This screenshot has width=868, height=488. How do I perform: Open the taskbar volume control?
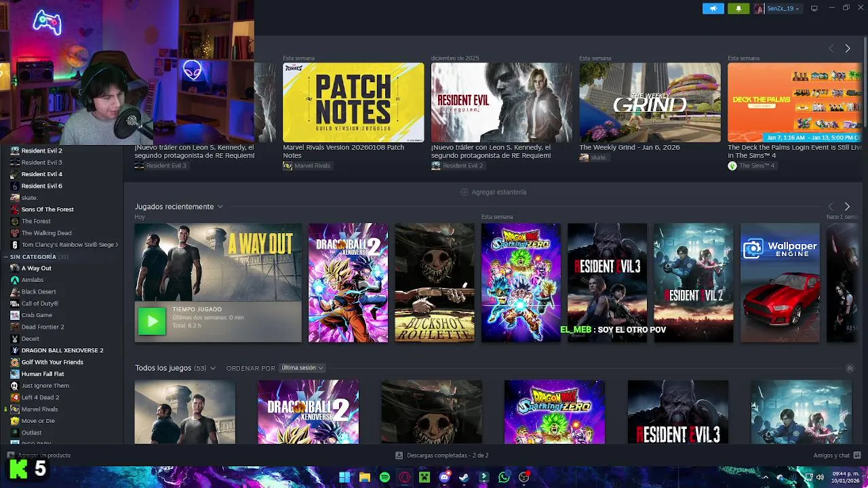820,477
